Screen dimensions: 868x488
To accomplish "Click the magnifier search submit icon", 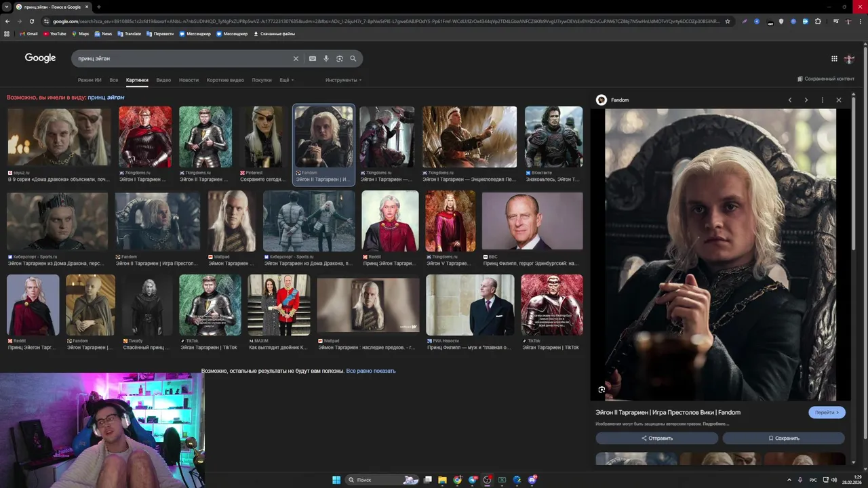I will tap(353, 58).
